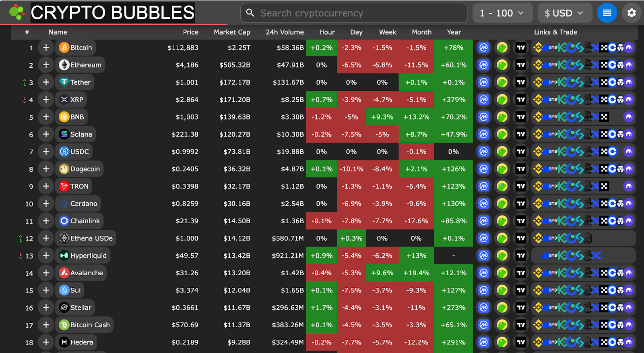Open the Ethena USDe entry
The height and width of the screenshot is (353, 644).
pos(86,238)
